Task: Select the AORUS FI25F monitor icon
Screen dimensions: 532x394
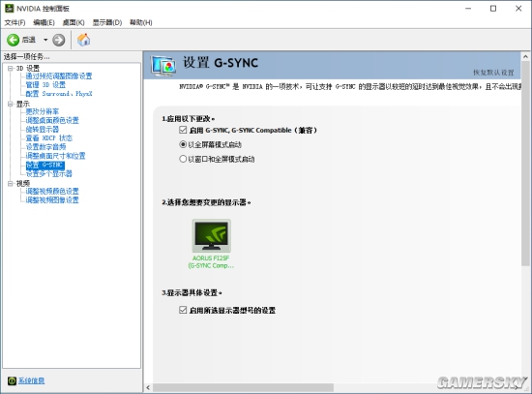Action: (x=212, y=235)
